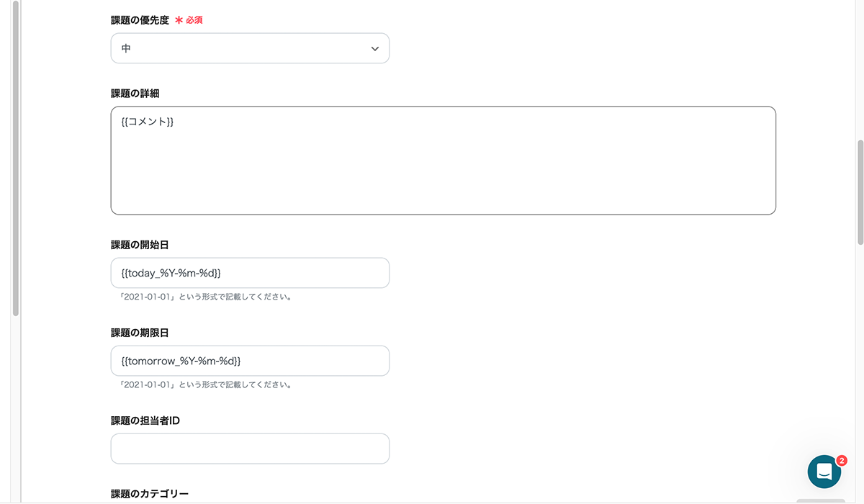Click the right page scrollbar thumb
The image size is (864, 504).
point(860,192)
